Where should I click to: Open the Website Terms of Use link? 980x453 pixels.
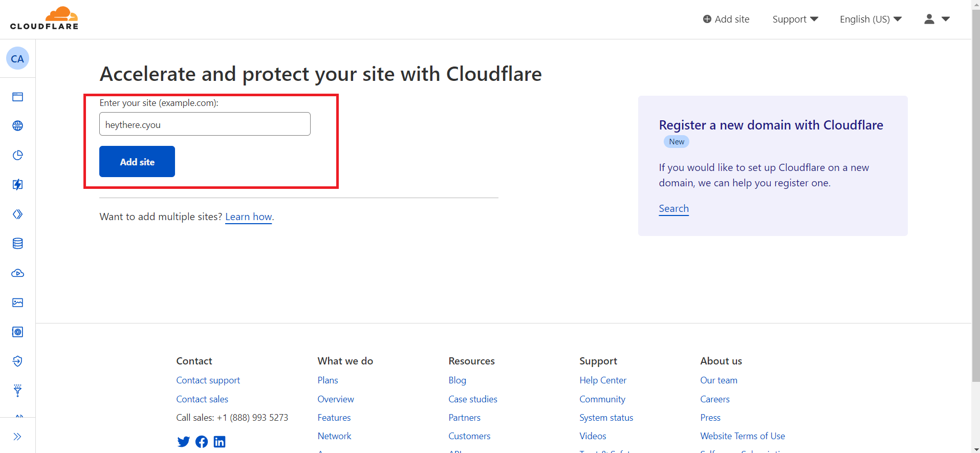743,436
